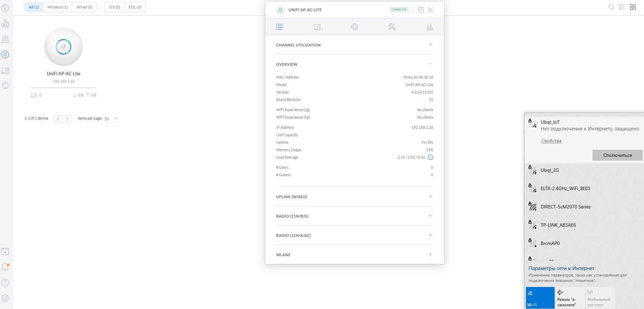Pop out the device panel window icon
This screenshot has height=309, width=644.
pyautogui.click(x=421, y=10)
